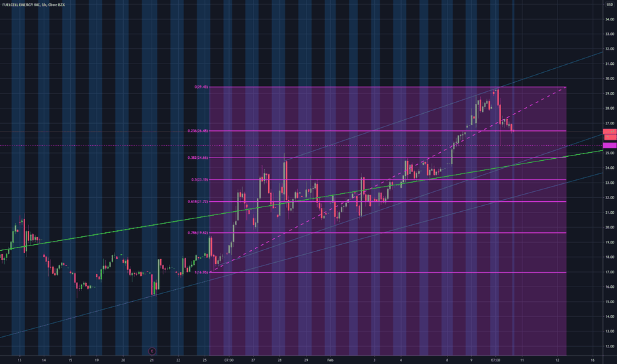The image size is (617, 364).
Task: Click the earnings 'E' marker on the time axis
Action: pyautogui.click(x=152, y=351)
